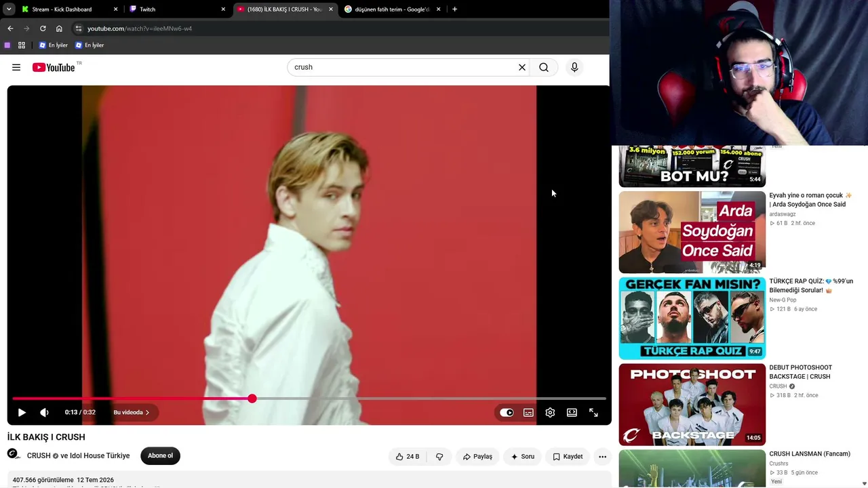Close the düşünen fatih terim tab
The height and width of the screenshot is (488, 868).
[x=438, y=9]
